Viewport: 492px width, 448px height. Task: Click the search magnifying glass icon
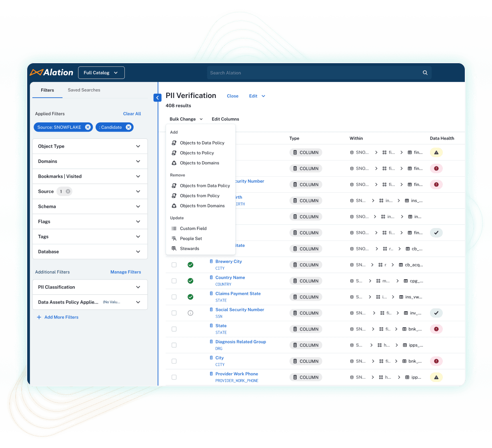(425, 72)
